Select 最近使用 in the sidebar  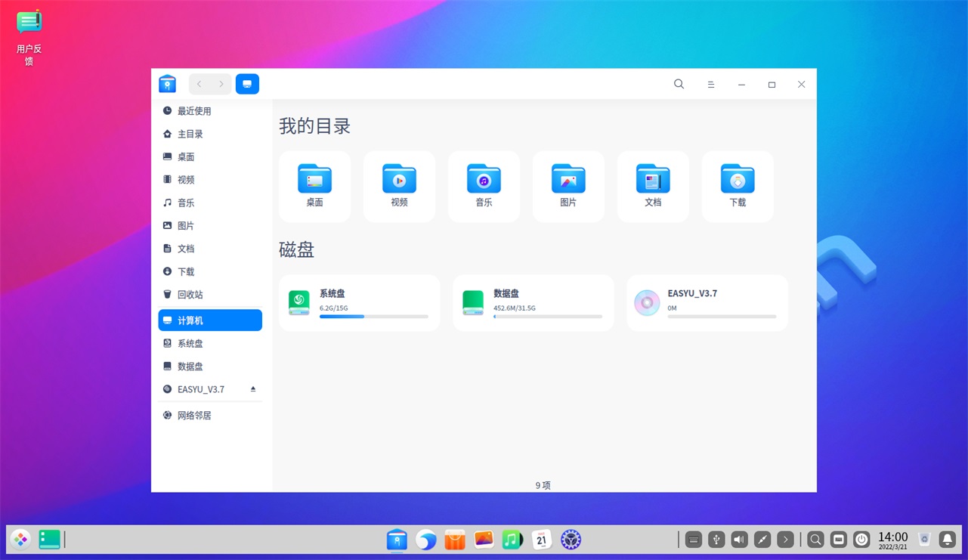click(x=194, y=111)
